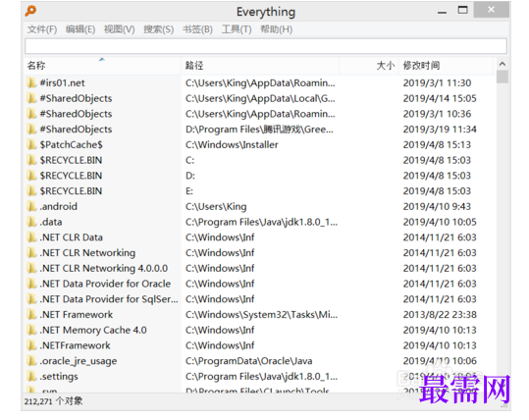The width and height of the screenshot is (529, 420).
Task: Close the Everything window
Action: [x=491, y=10]
